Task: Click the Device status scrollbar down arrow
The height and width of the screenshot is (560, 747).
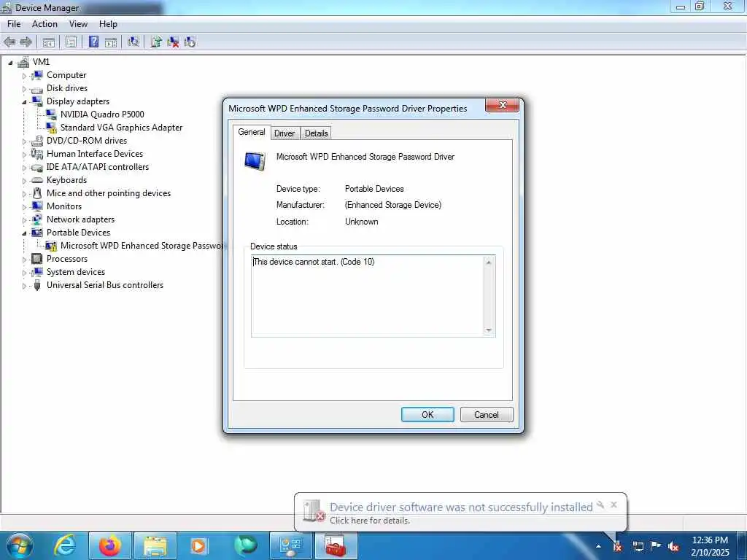Action: [x=488, y=330]
